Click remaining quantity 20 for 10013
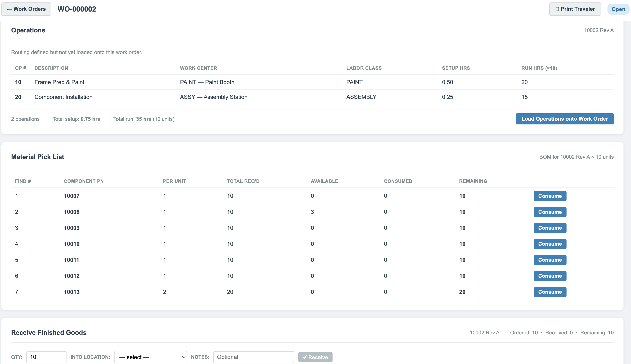 click(462, 292)
